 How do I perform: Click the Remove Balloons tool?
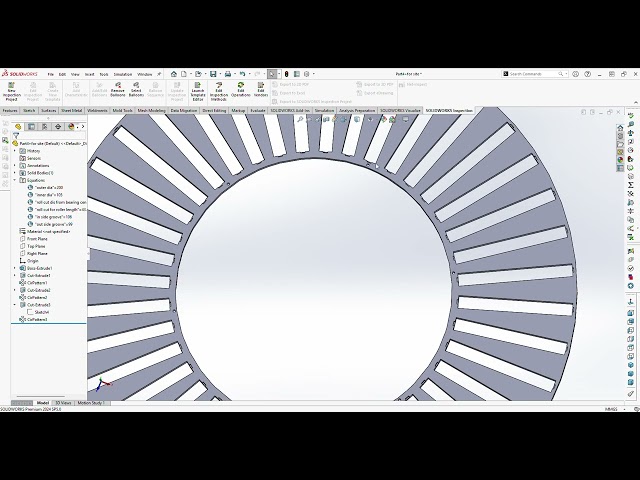118,90
